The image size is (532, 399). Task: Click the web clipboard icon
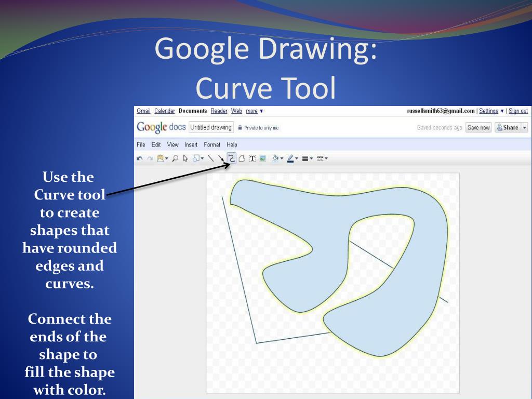pyautogui.click(x=160, y=158)
